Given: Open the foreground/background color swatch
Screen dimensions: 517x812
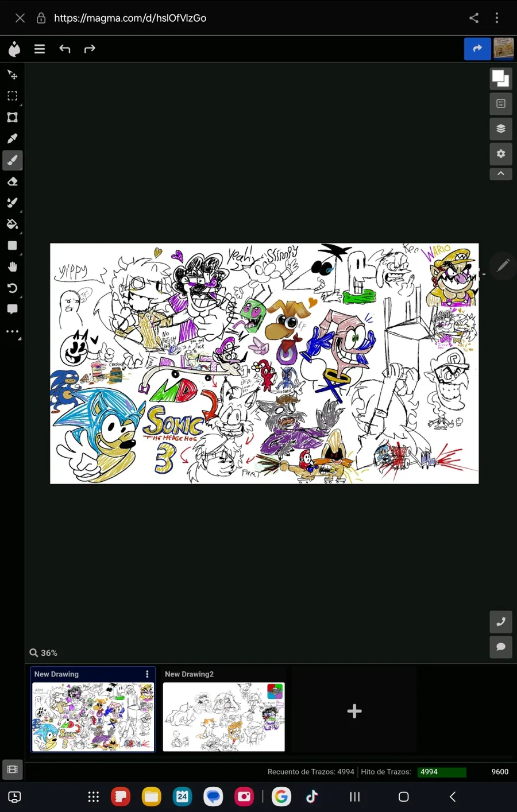Looking at the screenshot, I should click(501, 78).
